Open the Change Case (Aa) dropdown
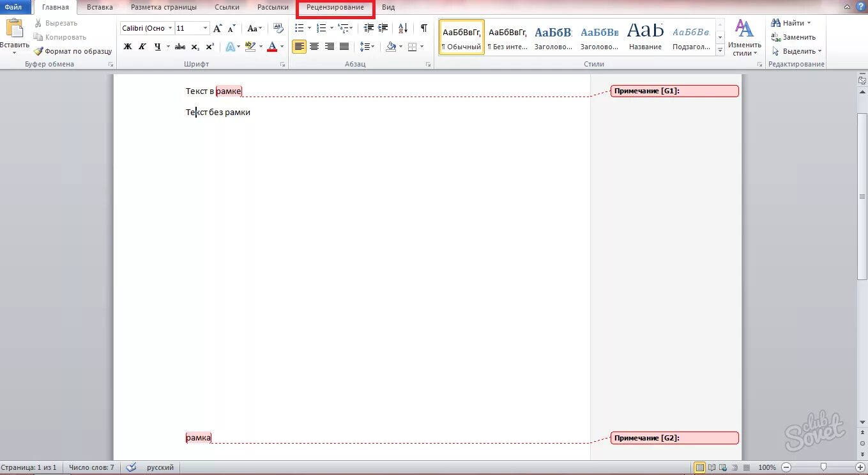 point(255,28)
